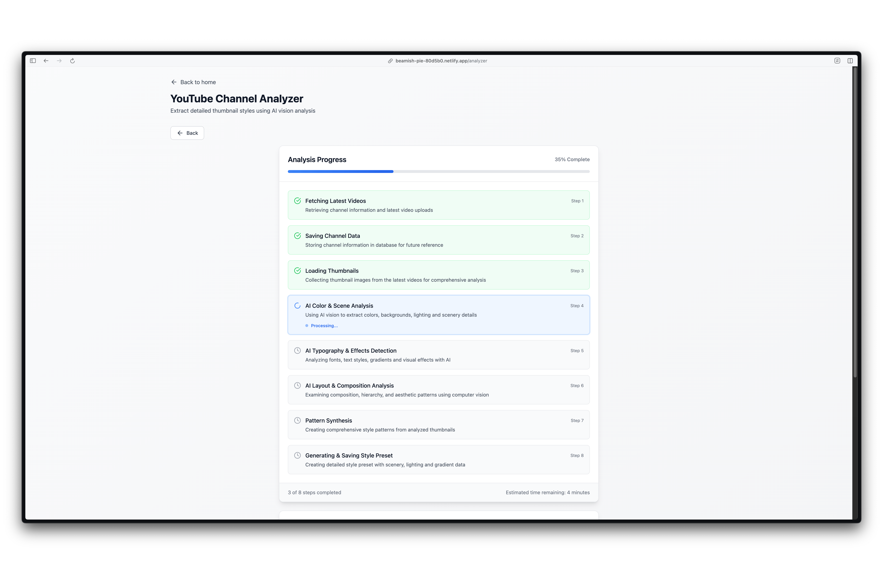The height and width of the screenshot is (588, 883).
Task: Click the split view icon top right
Action: [x=850, y=61]
